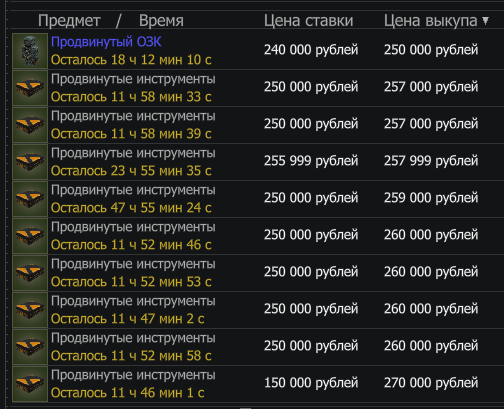504x409 pixels.
Task: Select buyout price 250 000 рублей for ОЗК
Action: 431,50
